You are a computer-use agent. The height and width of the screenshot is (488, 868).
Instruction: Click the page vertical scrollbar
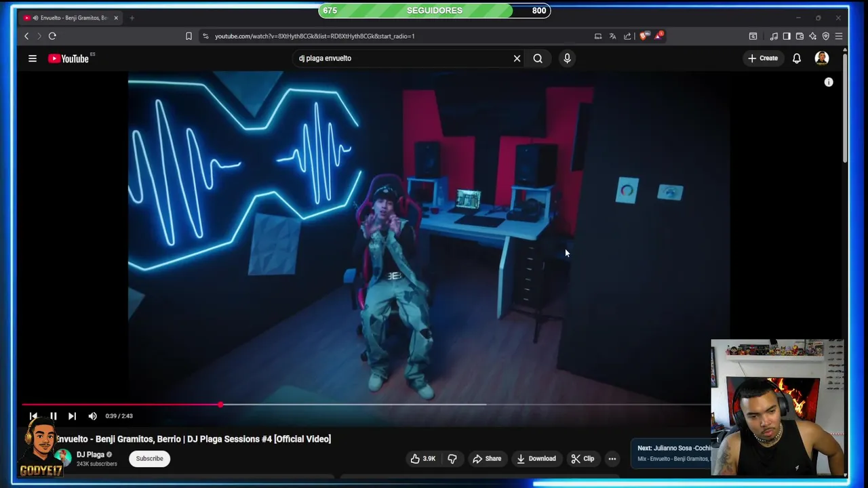pyautogui.click(x=845, y=108)
